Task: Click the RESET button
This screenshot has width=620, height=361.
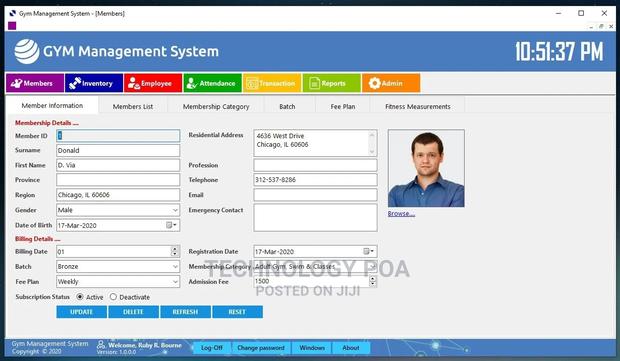Action: [237, 312]
